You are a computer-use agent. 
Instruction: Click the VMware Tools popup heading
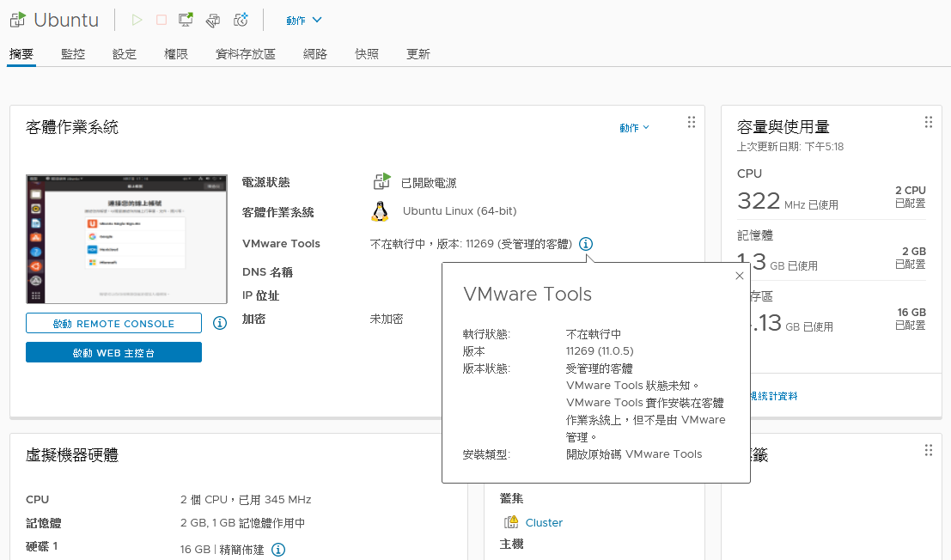[x=527, y=294]
